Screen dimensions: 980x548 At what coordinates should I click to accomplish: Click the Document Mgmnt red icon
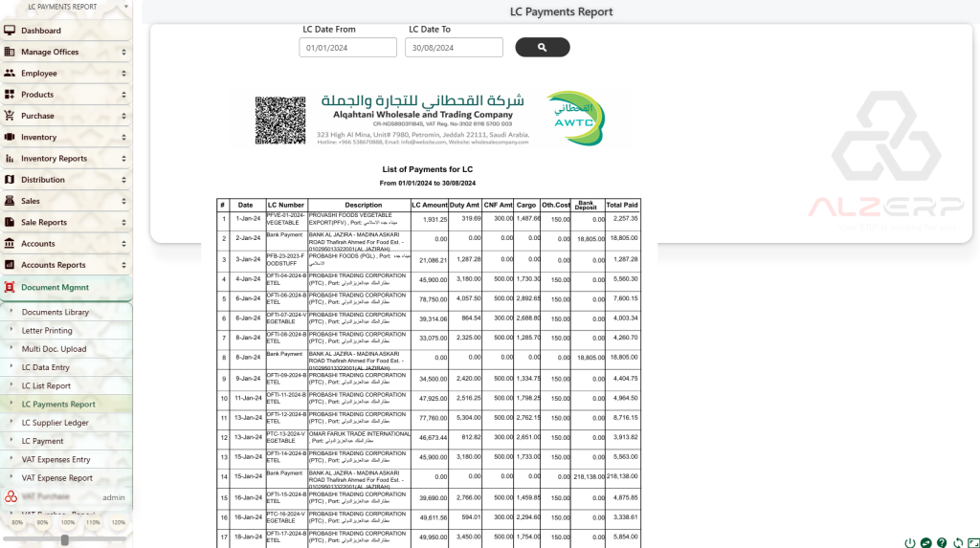(10, 288)
